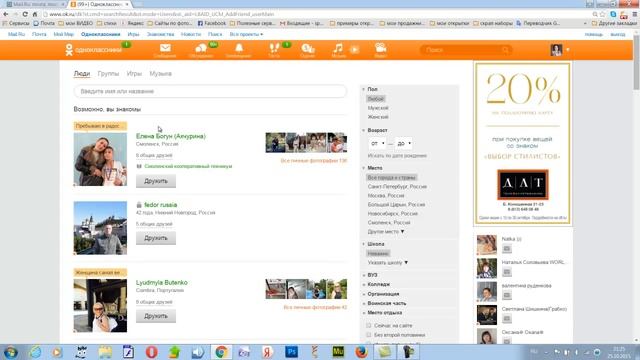
Task: Click the search field in the orange bar
Action: click(x=466, y=50)
